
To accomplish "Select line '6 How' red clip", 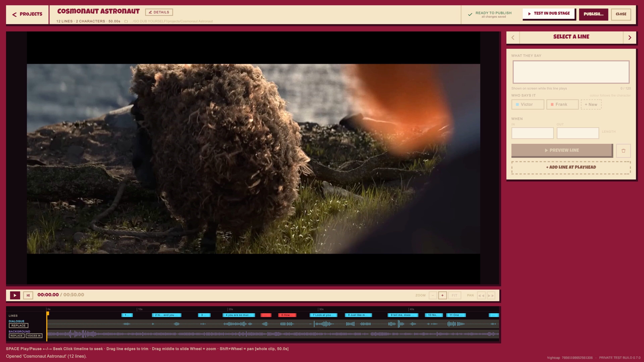I will pos(287,315).
